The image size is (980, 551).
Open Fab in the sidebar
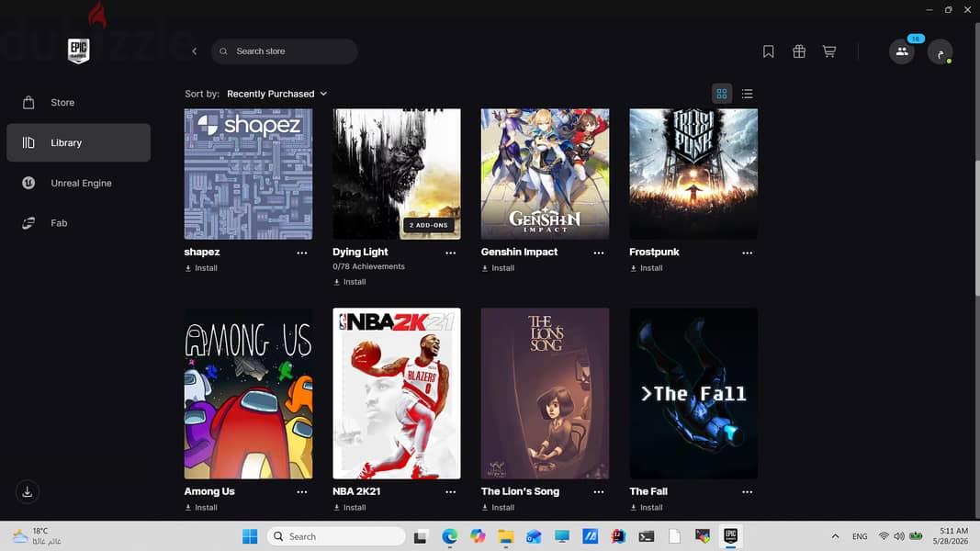pyautogui.click(x=78, y=223)
